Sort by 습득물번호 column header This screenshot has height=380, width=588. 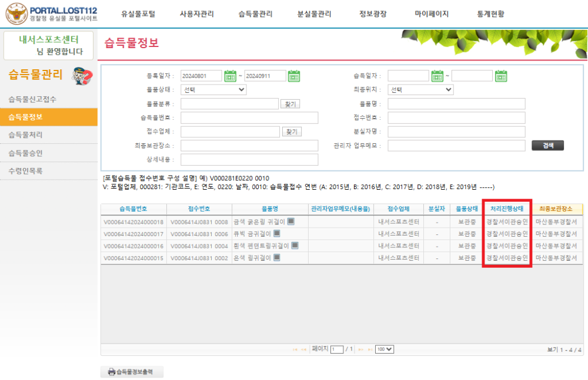pyautogui.click(x=133, y=209)
